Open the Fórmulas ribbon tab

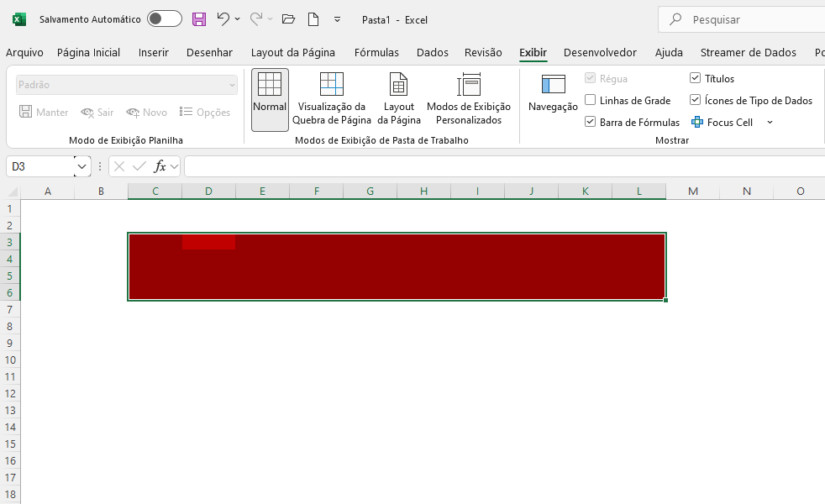pos(376,53)
